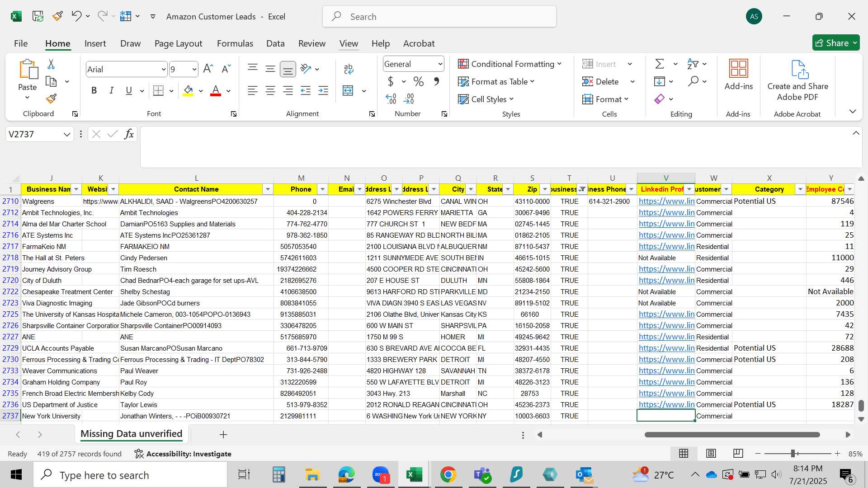Switch to Page Layout view in status bar

click(x=711, y=453)
